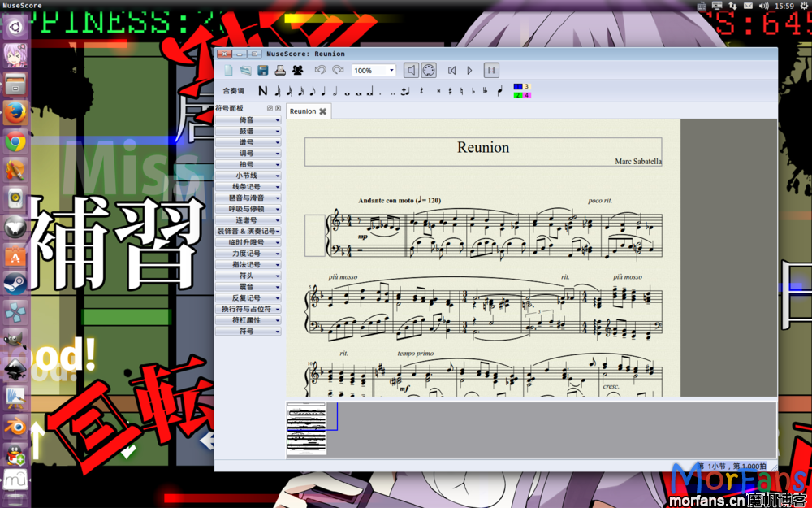Apply the sharp accidental
This screenshot has width=812, height=508.
pyautogui.click(x=450, y=91)
